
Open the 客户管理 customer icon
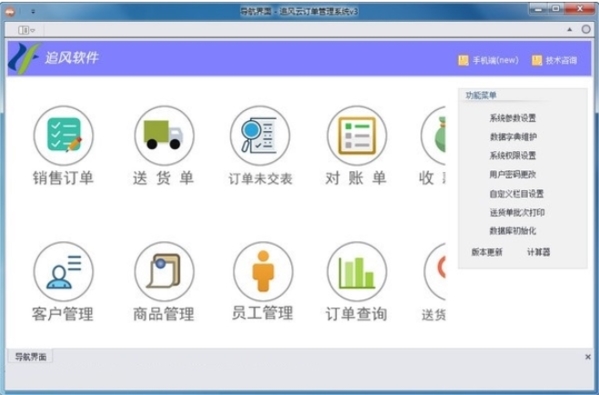[63, 272]
